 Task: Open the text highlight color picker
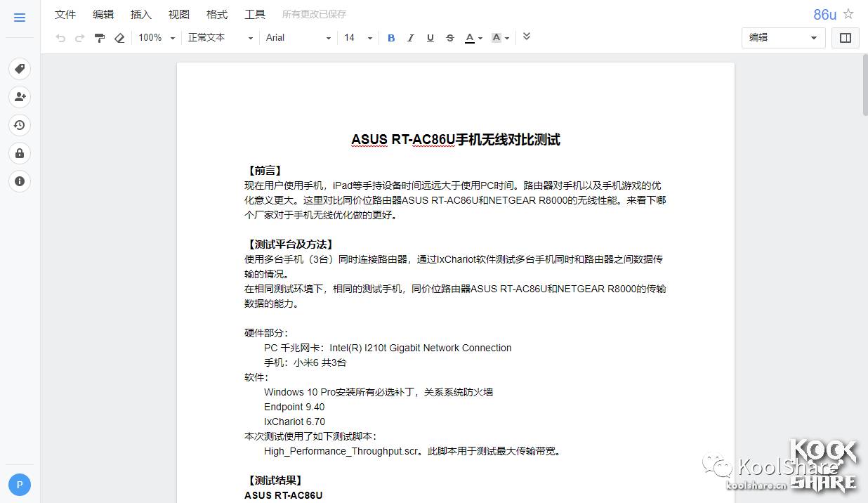501,38
